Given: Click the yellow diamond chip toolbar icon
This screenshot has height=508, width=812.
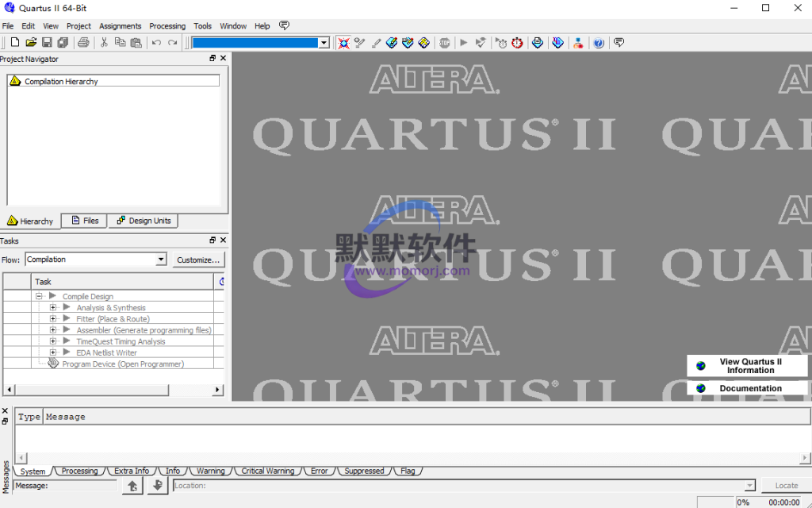Looking at the screenshot, I should 424,43.
